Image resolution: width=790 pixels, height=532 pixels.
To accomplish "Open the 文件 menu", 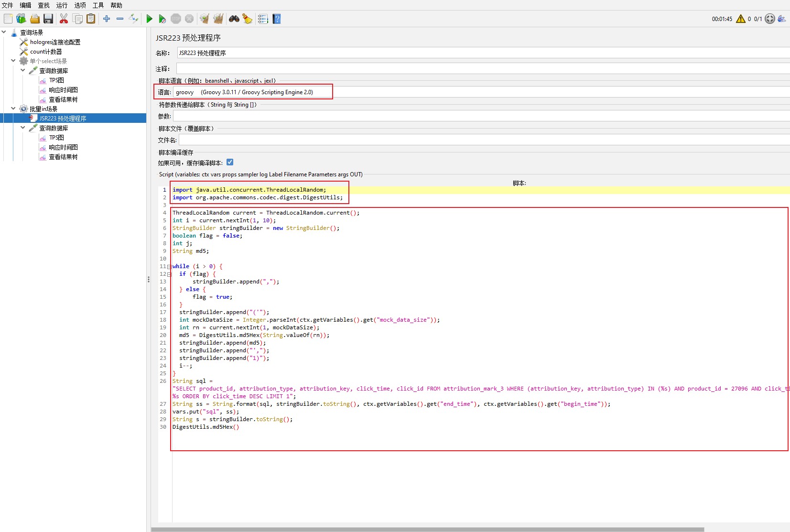I will click(8, 5).
